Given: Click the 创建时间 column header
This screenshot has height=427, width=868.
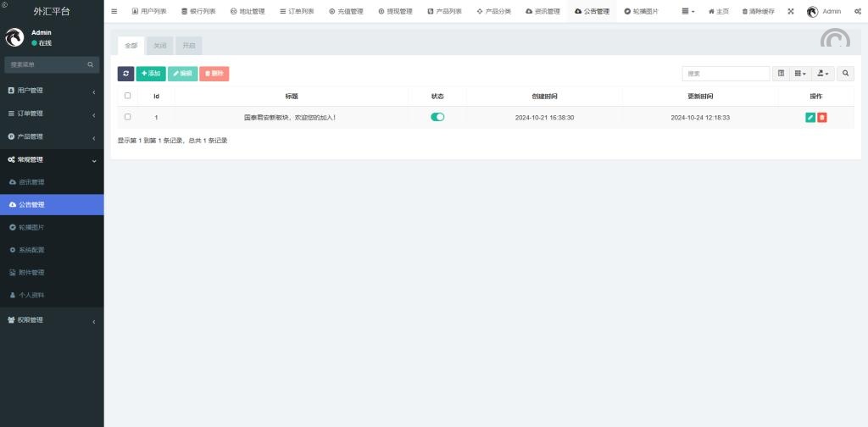Looking at the screenshot, I should coord(544,97).
